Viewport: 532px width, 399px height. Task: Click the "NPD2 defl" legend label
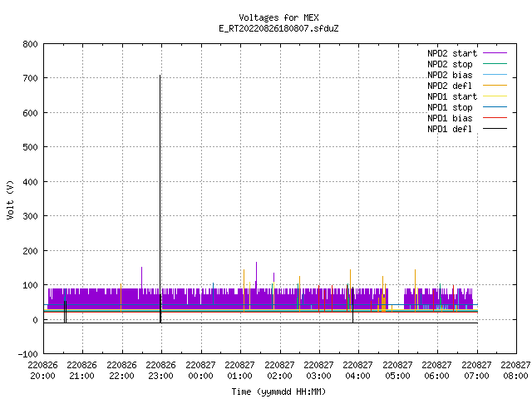(450, 86)
